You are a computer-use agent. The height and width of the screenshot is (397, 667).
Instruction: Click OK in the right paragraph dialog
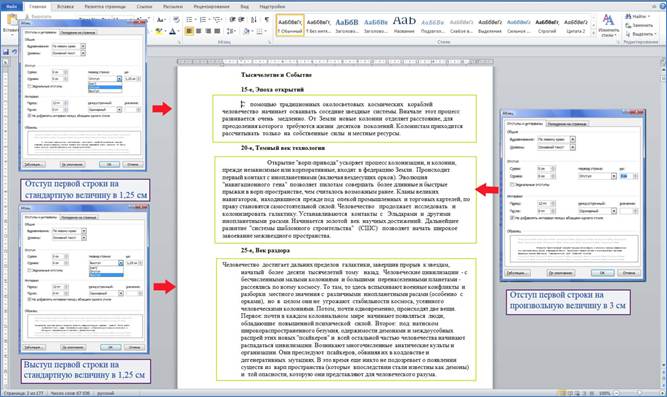pos(602,273)
